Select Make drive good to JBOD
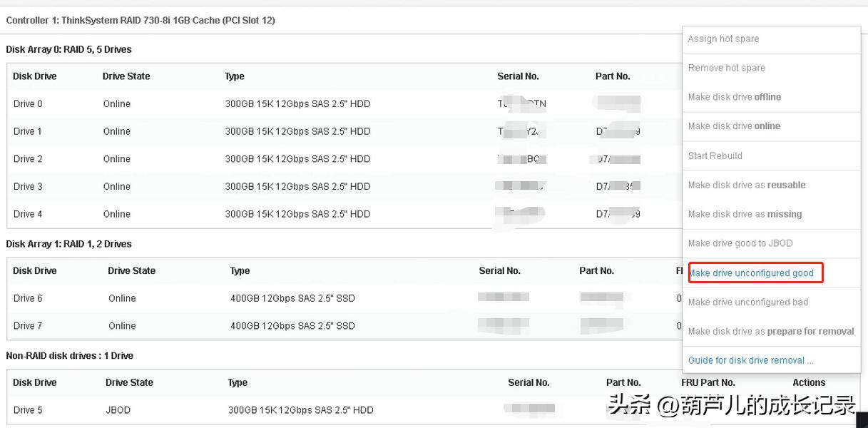 [740, 243]
